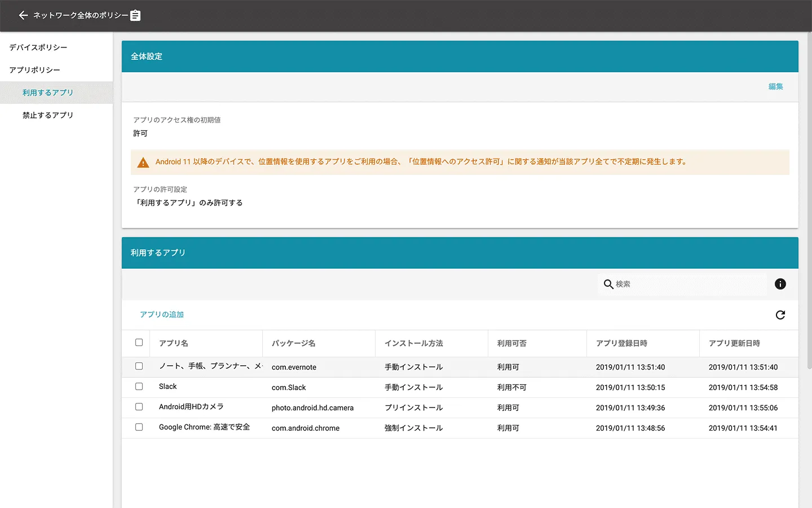Click the ノート、手帳、プランナー app name
Image resolution: width=812 pixels, height=508 pixels.
pos(211,366)
